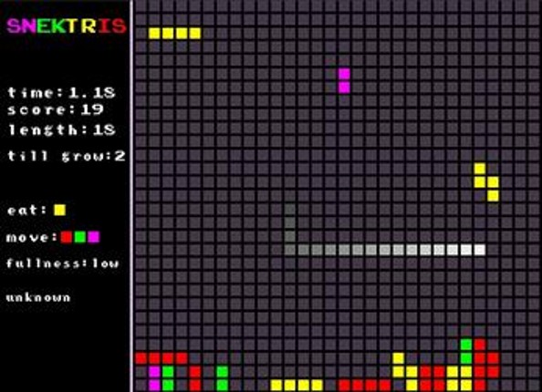The image size is (542, 392).
Task: Click the green move color swatch
Action: 80,237
